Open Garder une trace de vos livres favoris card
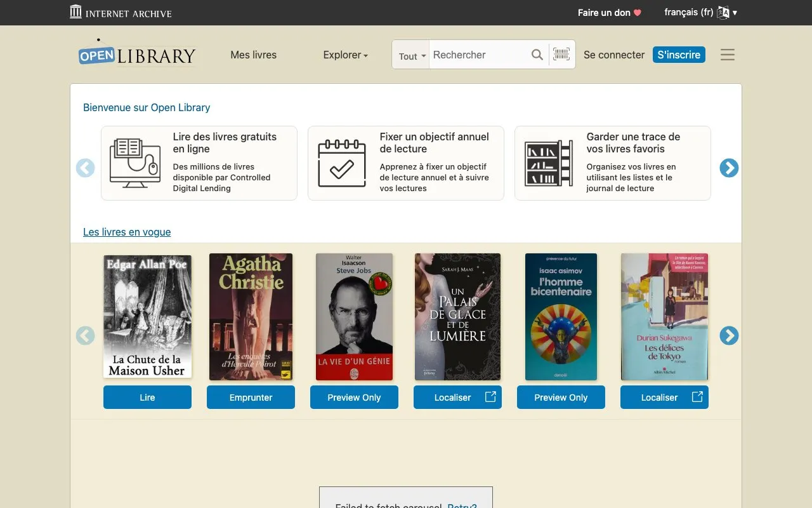This screenshot has width=812, height=508. [x=613, y=163]
